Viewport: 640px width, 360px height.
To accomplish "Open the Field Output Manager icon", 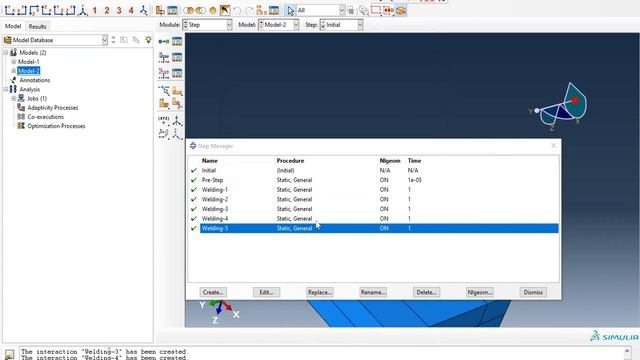I will [177, 57].
